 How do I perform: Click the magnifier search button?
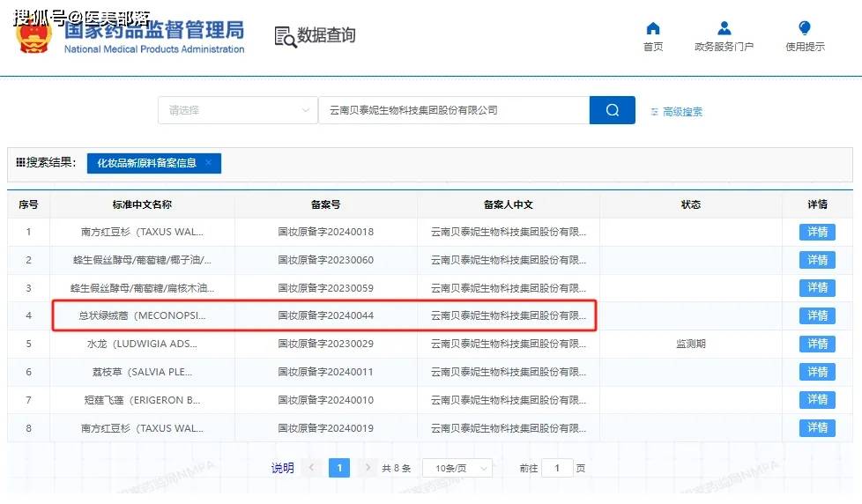click(x=612, y=110)
